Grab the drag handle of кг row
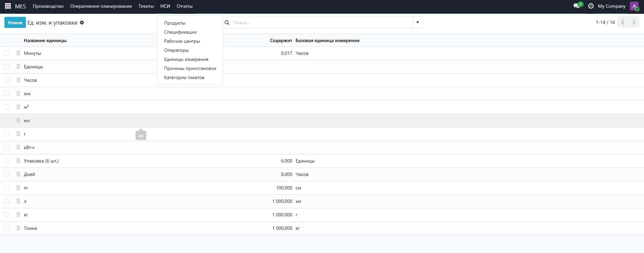The height and width of the screenshot is (253, 644). (18, 215)
